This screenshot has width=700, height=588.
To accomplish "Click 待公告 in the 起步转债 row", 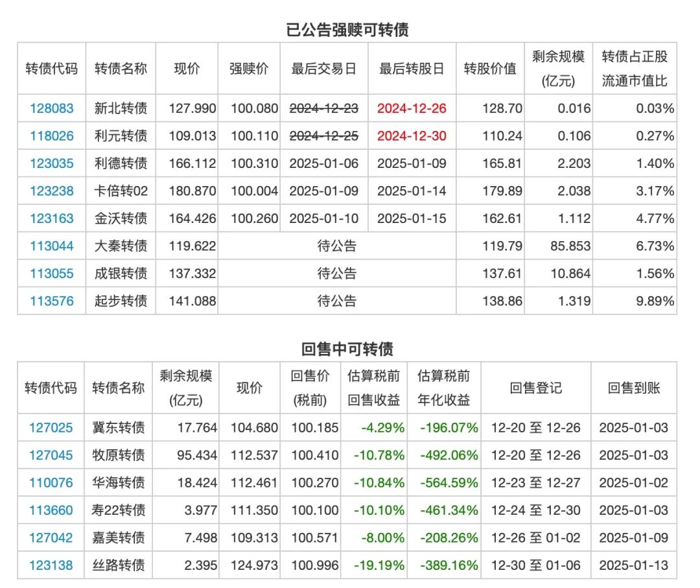I will pyautogui.click(x=337, y=301).
